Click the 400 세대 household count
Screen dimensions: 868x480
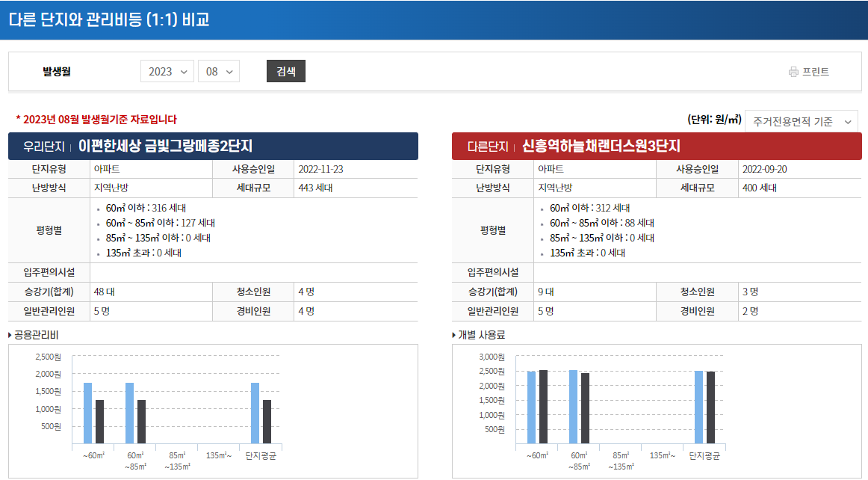pyautogui.click(x=759, y=188)
